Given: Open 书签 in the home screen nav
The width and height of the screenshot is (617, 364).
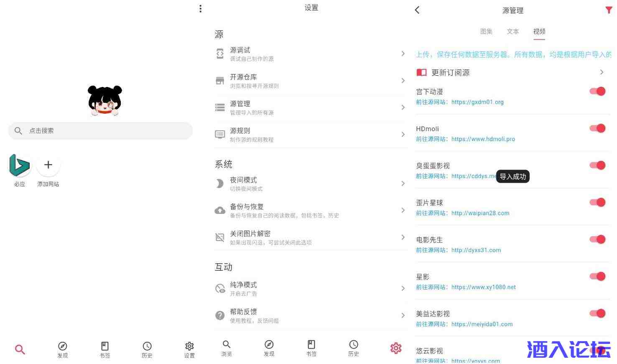Looking at the screenshot, I should (105, 349).
